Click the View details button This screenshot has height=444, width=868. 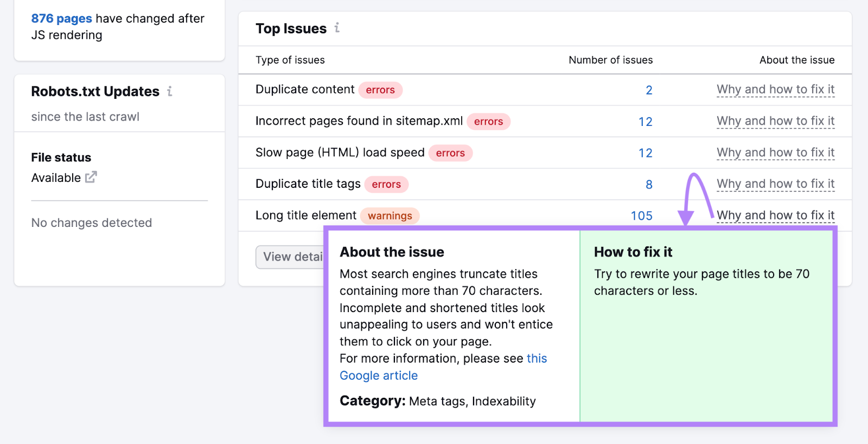click(x=290, y=257)
